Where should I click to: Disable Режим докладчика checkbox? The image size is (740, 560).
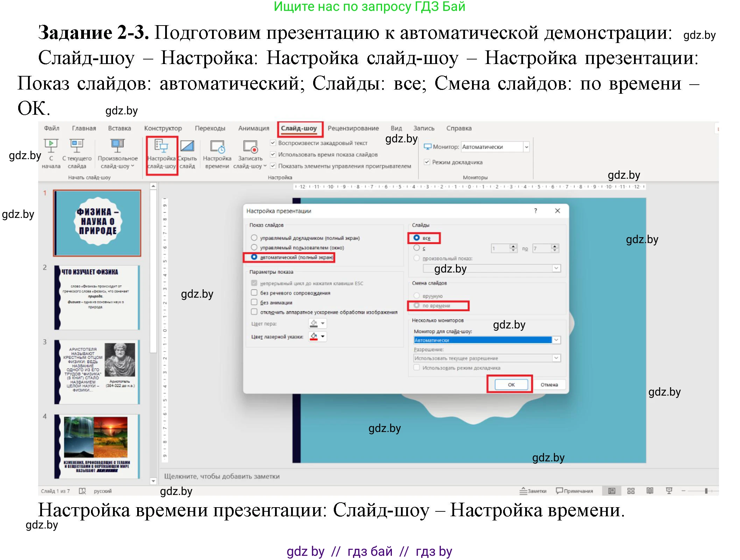pyautogui.click(x=427, y=162)
